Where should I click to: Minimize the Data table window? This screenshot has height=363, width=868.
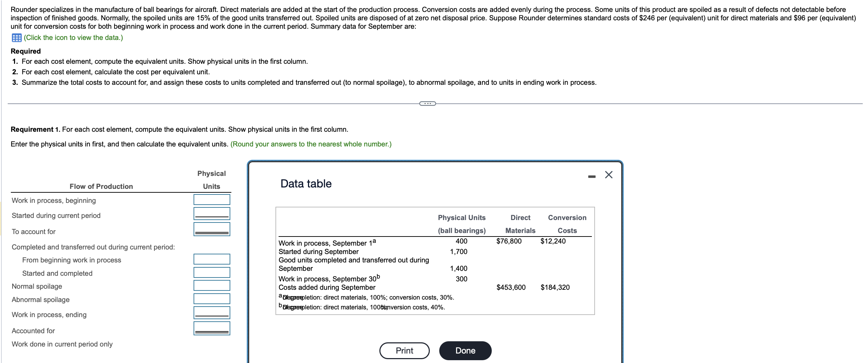point(591,176)
